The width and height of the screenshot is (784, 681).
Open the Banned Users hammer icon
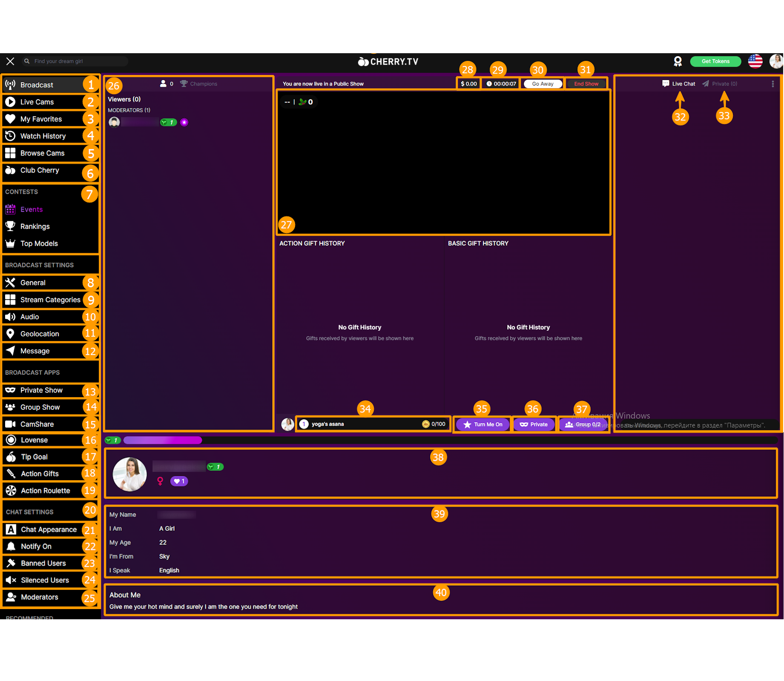11,563
